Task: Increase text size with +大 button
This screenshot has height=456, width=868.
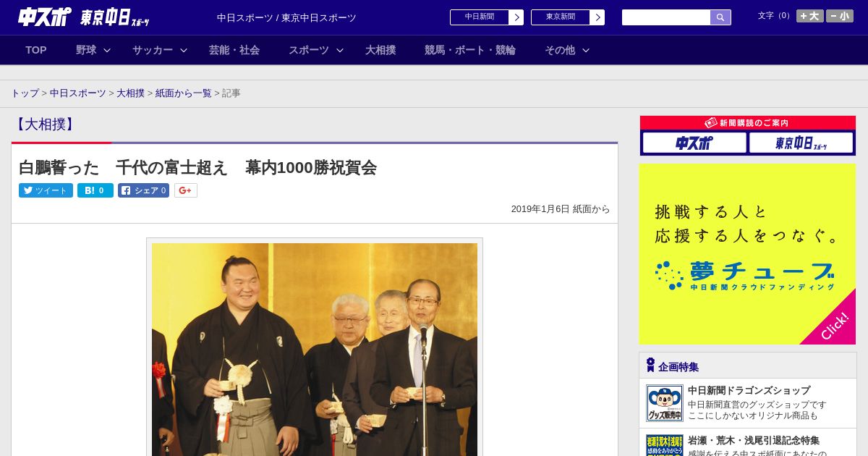Action: pyautogui.click(x=810, y=16)
